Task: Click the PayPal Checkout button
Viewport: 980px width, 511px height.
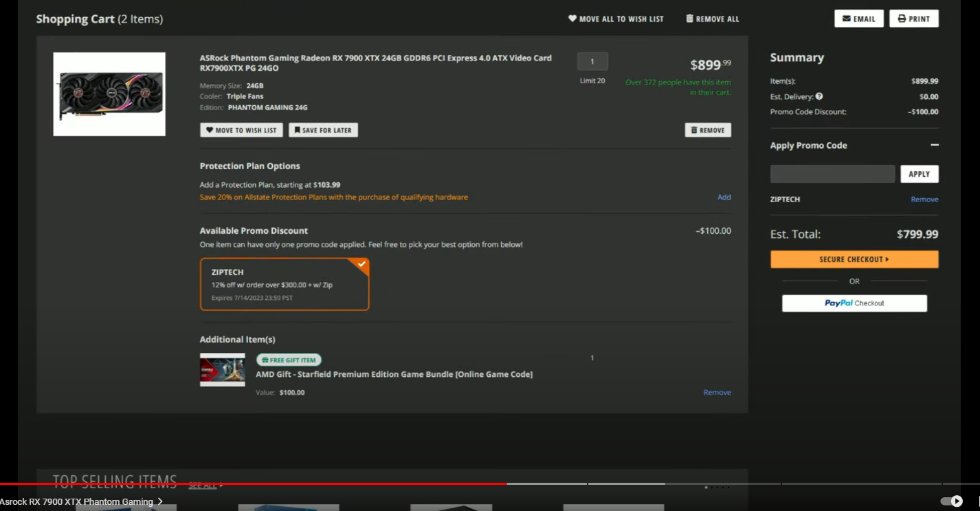Action: (854, 303)
